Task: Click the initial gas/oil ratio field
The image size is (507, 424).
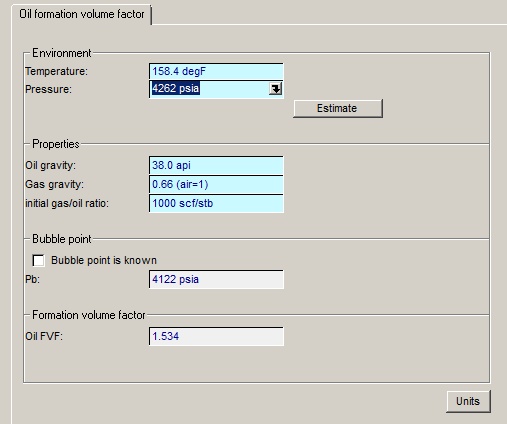Action: 216,203
